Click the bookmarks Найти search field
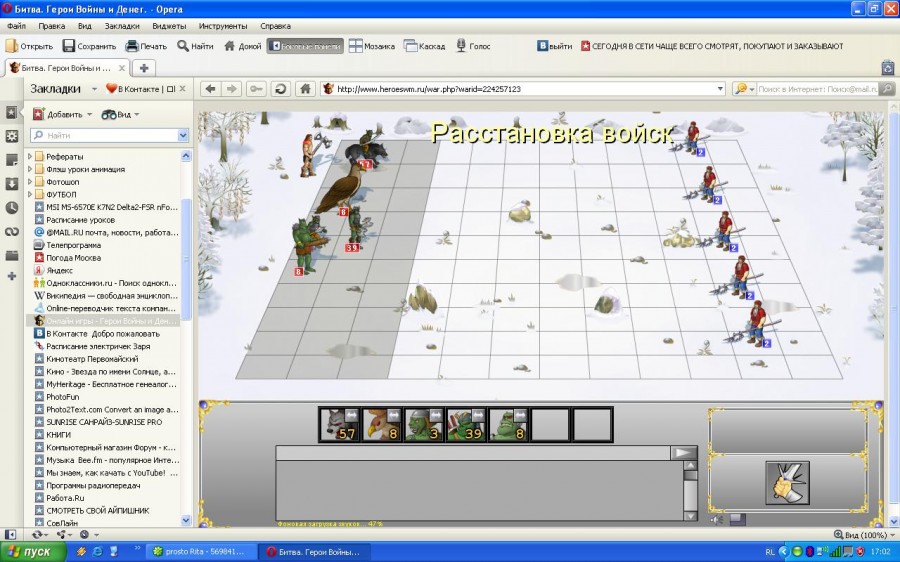900x562 pixels. coord(104,135)
